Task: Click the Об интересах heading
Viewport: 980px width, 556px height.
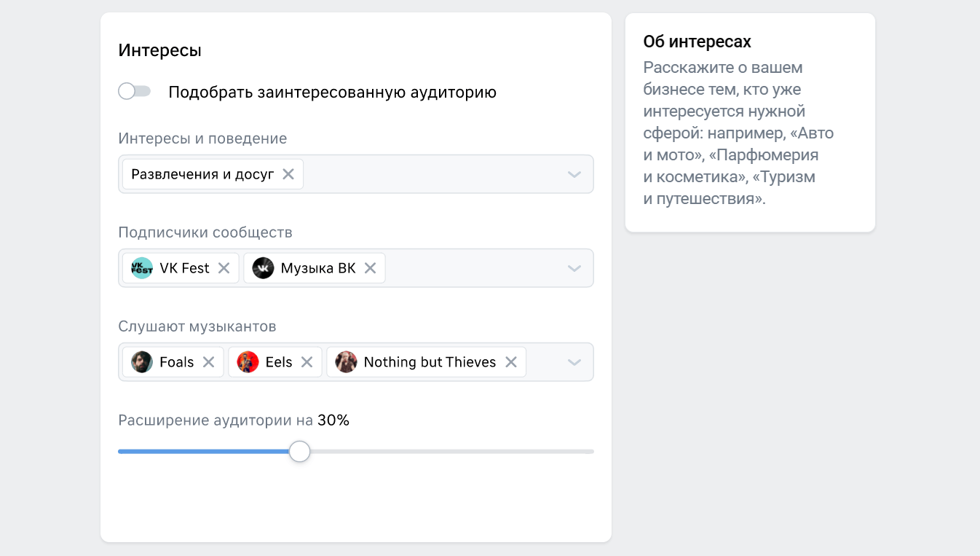Action: (697, 42)
